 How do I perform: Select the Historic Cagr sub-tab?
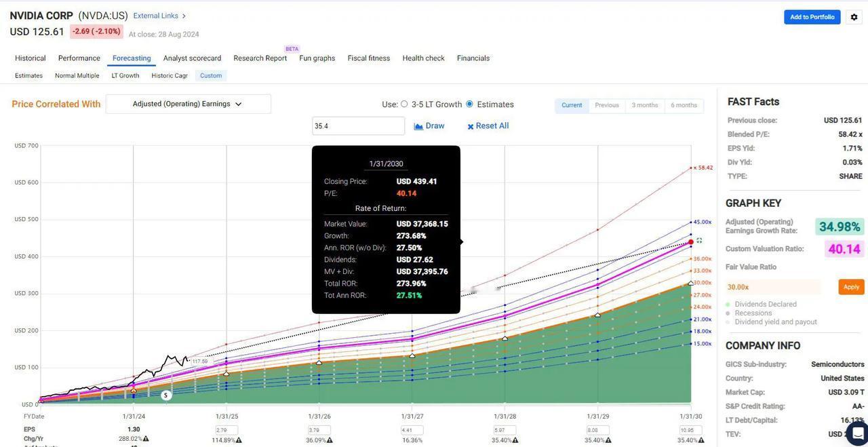170,75
